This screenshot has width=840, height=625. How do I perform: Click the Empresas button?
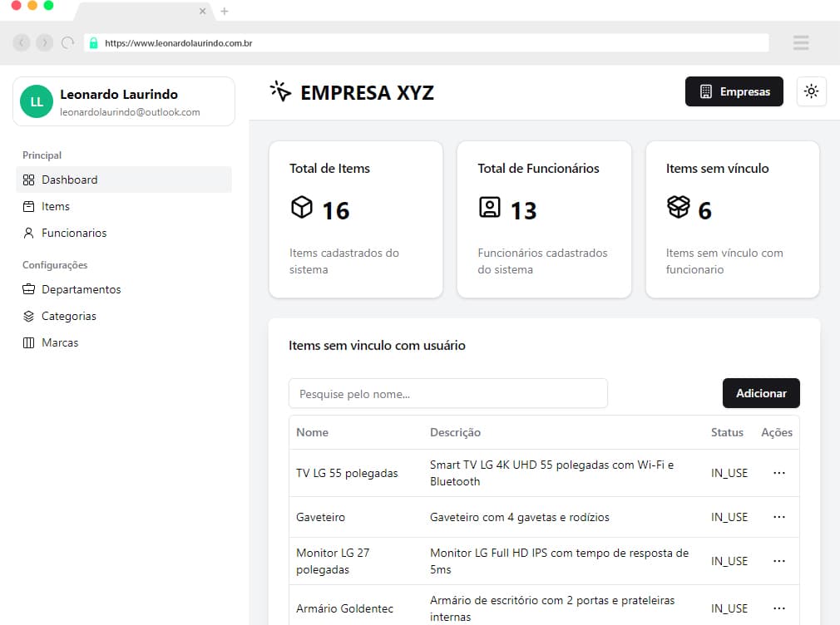pos(734,91)
